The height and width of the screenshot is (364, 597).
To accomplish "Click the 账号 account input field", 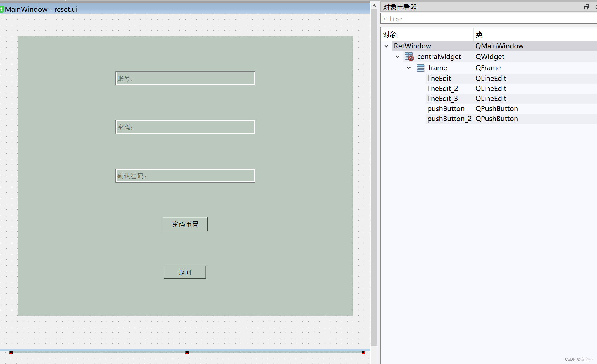I will click(x=185, y=78).
